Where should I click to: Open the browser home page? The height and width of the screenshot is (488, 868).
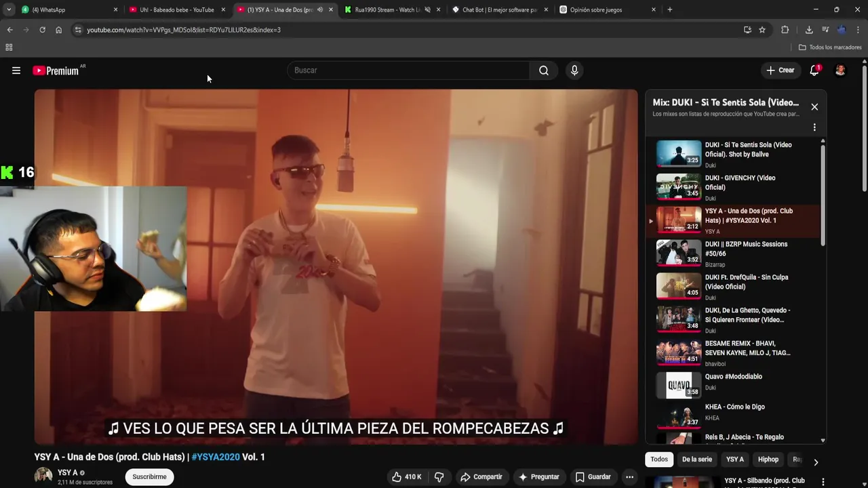tap(58, 30)
